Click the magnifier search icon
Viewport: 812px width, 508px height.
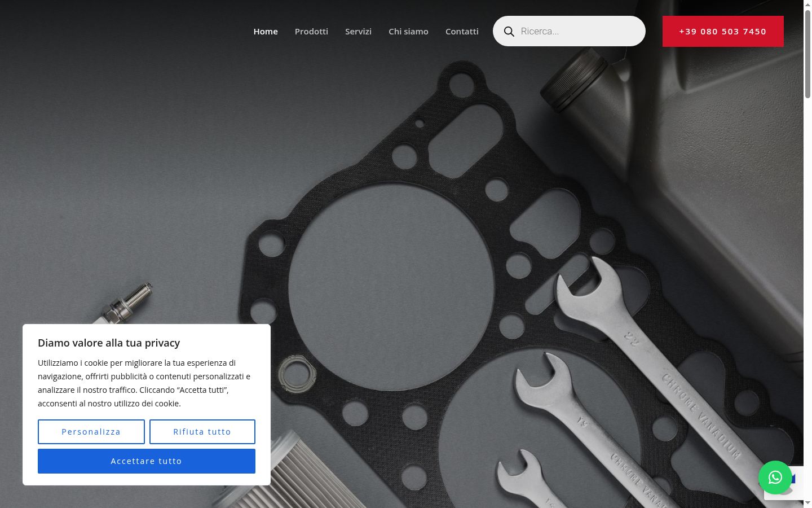[509, 32]
